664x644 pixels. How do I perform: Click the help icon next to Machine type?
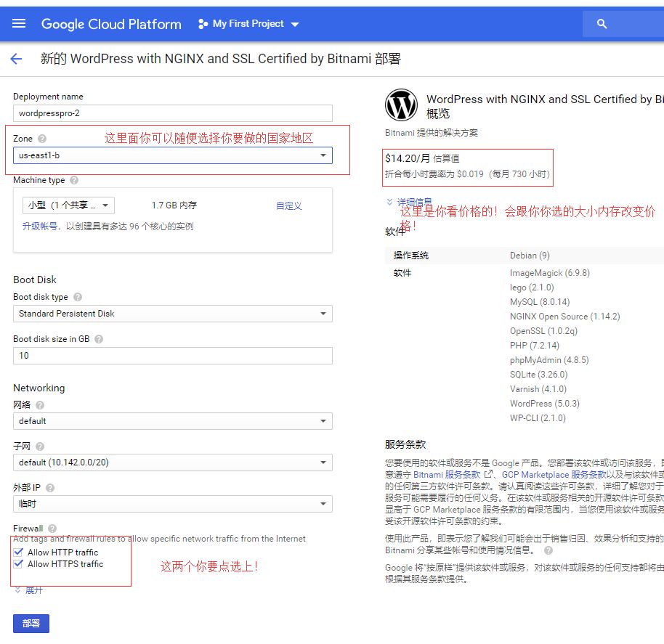(74, 180)
